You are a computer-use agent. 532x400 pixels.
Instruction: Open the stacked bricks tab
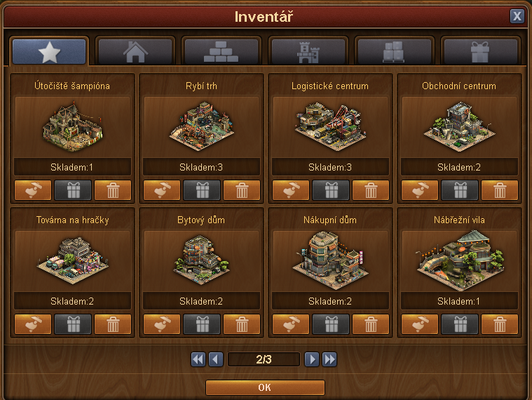click(x=221, y=52)
